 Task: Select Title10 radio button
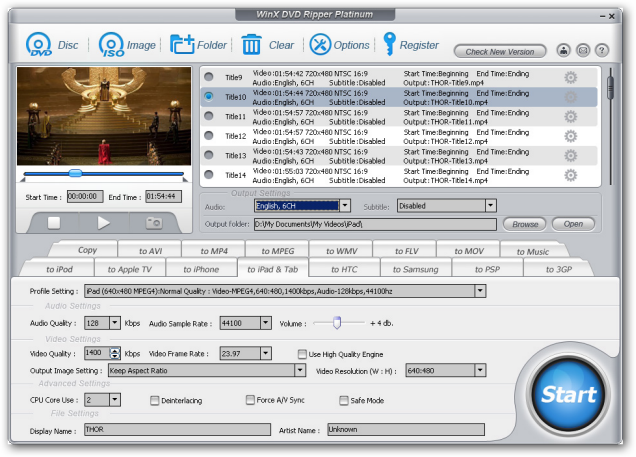(x=209, y=96)
